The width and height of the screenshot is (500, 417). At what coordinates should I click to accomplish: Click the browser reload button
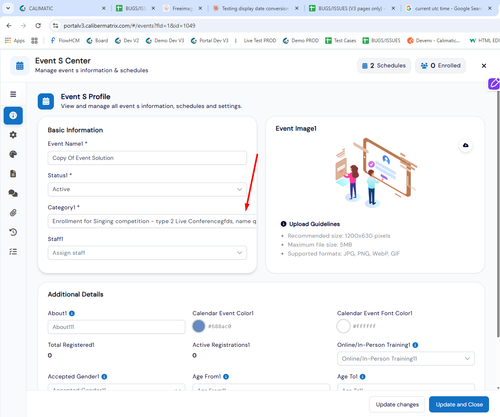pyautogui.click(x=38, y=26)
